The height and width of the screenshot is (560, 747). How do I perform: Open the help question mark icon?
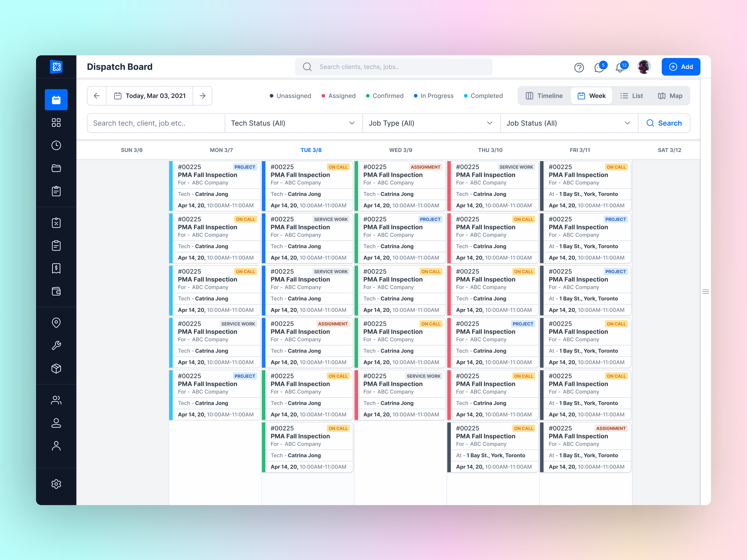click(x=579, y=67)
